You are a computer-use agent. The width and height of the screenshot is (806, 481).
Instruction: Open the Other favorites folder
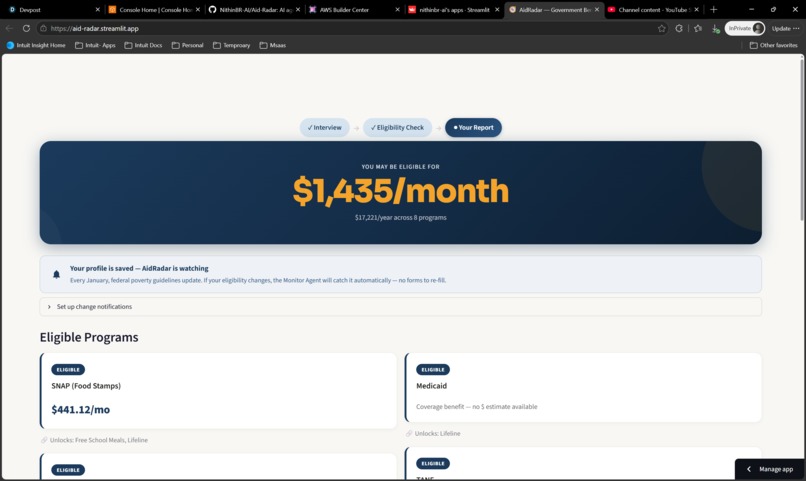tap(774, 45)
